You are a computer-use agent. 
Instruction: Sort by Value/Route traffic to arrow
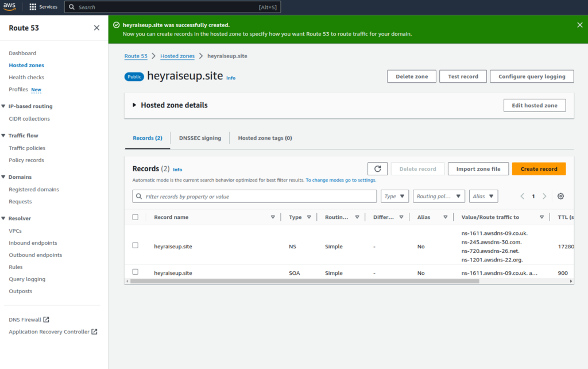pos(542,217)
